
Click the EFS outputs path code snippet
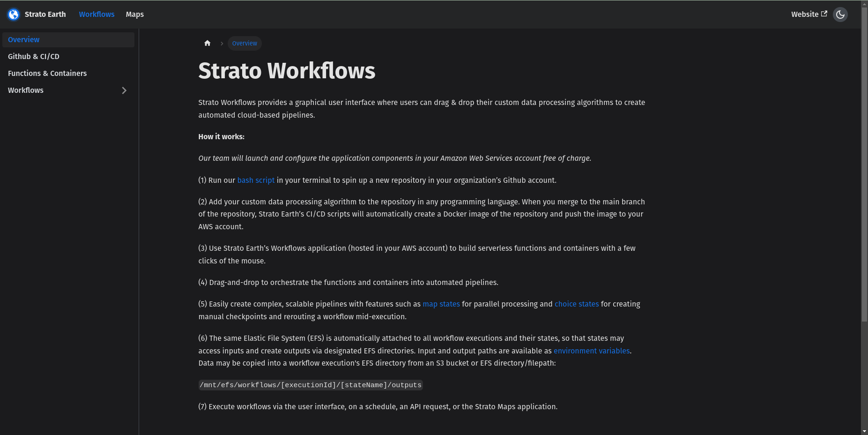[311, 385]
